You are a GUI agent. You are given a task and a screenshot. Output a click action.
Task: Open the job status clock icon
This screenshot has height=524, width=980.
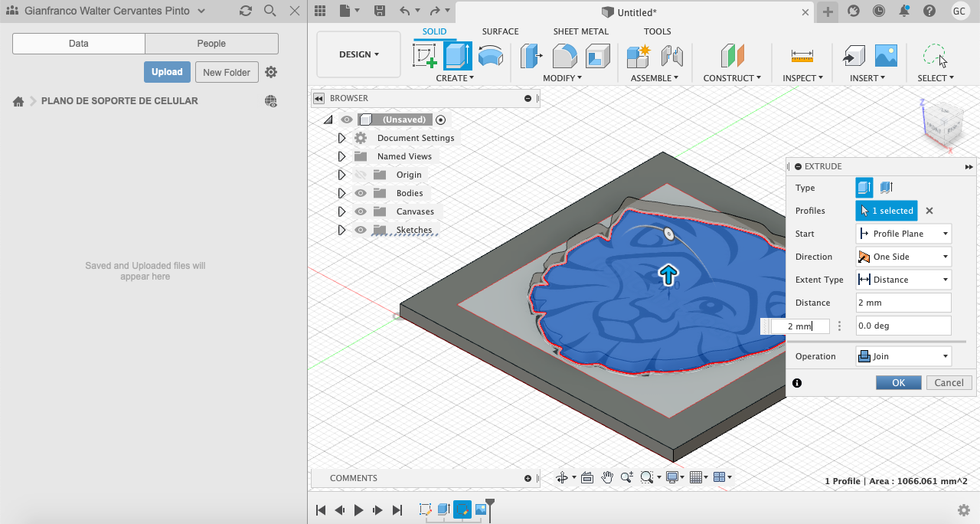tap(879, 11)
